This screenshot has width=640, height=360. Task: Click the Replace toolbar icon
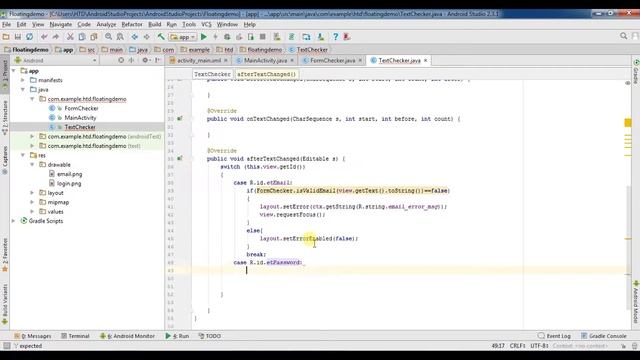coord(120,37)
